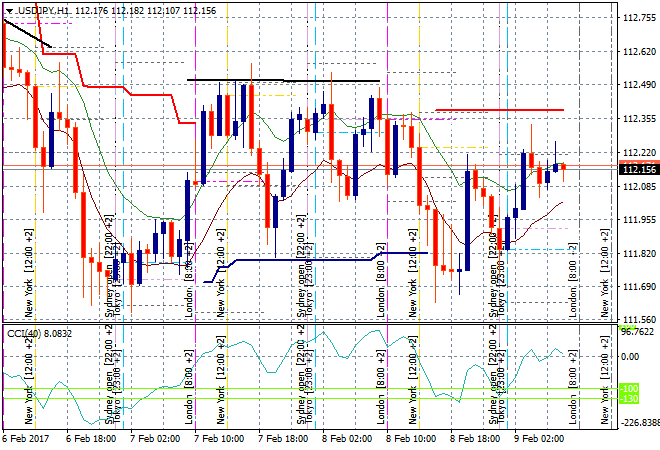Open the chart menu triangle beside USDJPY,H1

tap(10, 11)
